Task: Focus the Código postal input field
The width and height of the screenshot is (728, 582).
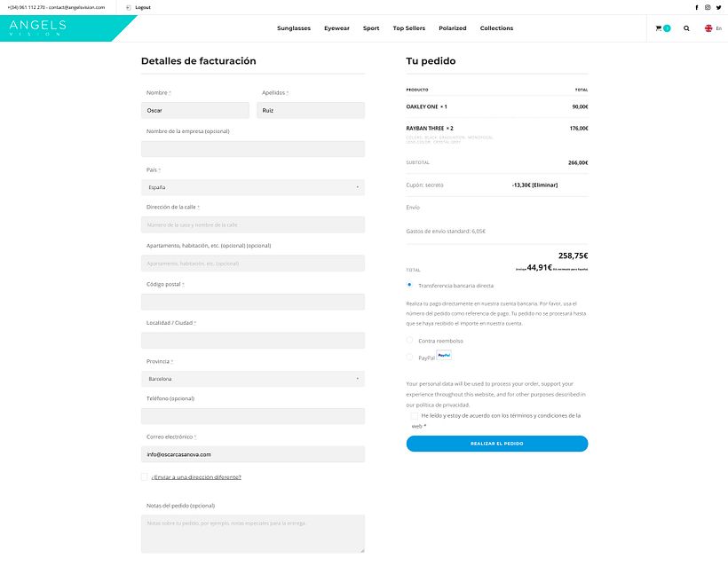Action: tap(253, 302)
